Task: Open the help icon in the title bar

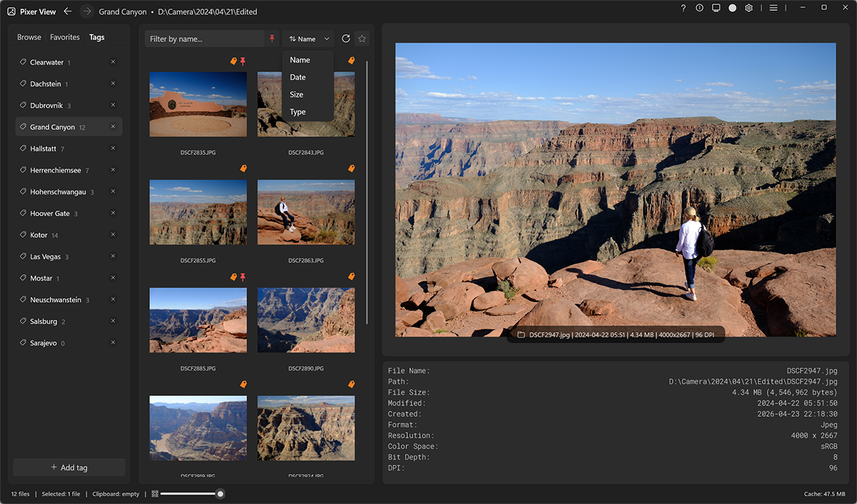Action: click(x=683, y=9)
